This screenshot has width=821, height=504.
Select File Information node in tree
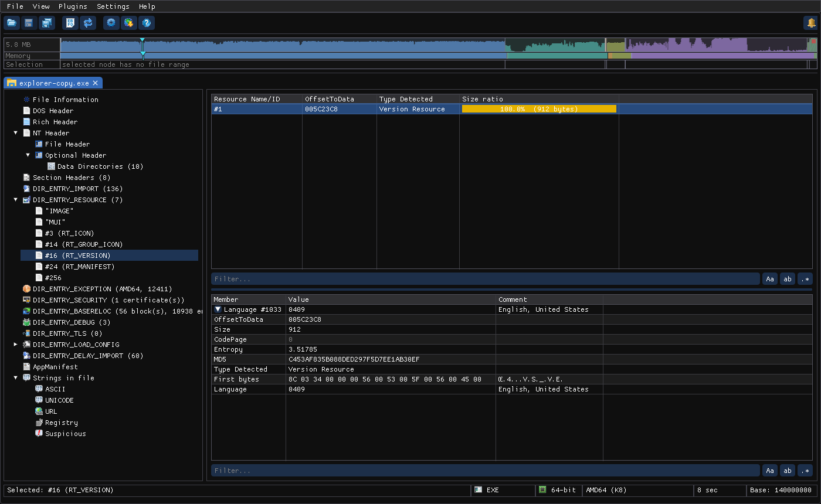[65, 100]
